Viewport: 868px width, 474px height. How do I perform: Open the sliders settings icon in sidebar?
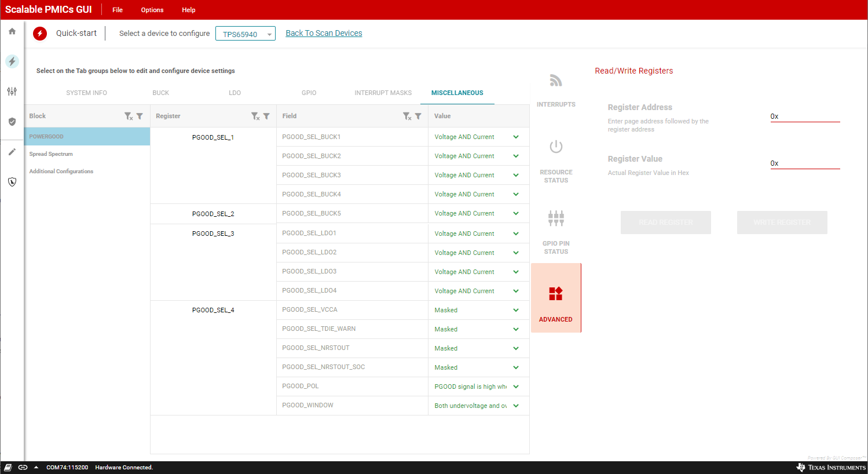click(x=12, y=92)
